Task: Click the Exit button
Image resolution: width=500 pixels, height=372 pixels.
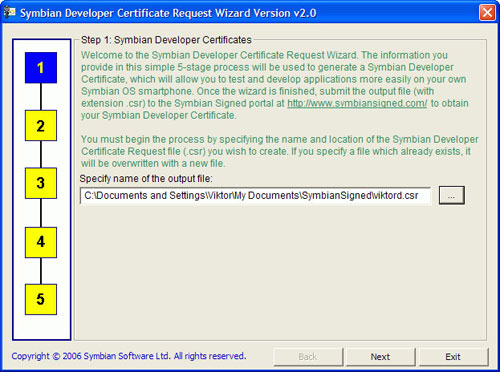Action: (453, 357)
